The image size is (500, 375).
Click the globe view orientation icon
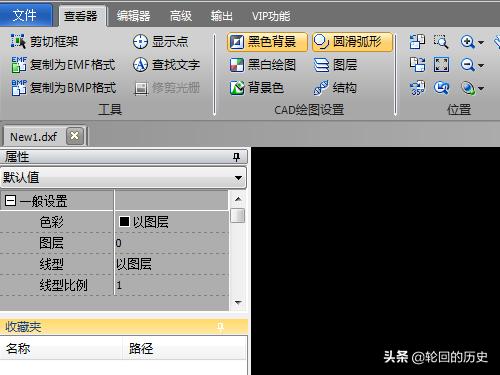click(468, 88)
